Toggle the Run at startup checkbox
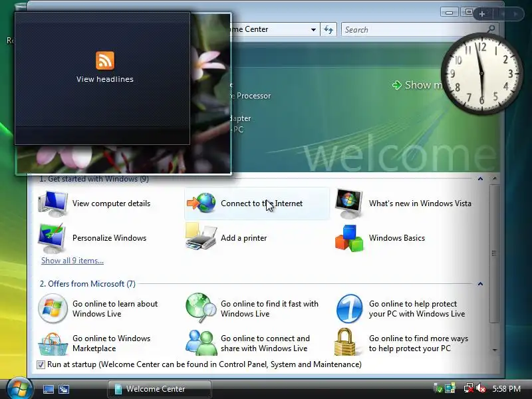The image size is (532, 399). pos(41,364)
